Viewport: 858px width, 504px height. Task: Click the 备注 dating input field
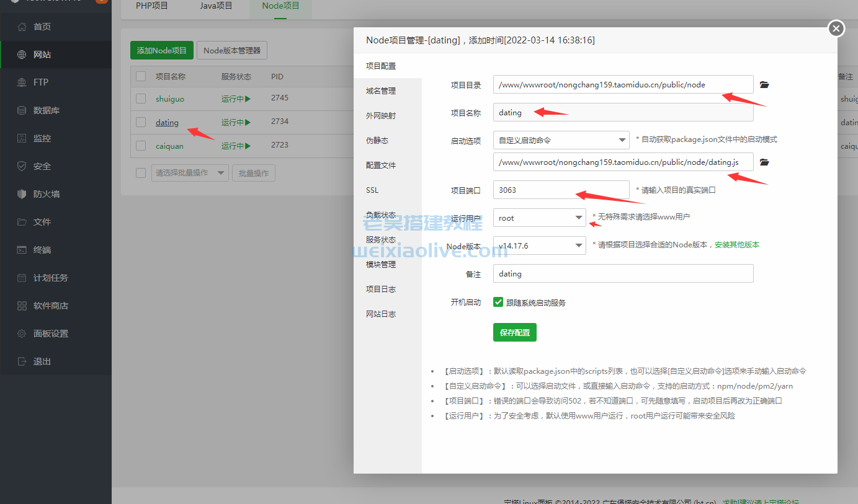[x=623, y=273]
